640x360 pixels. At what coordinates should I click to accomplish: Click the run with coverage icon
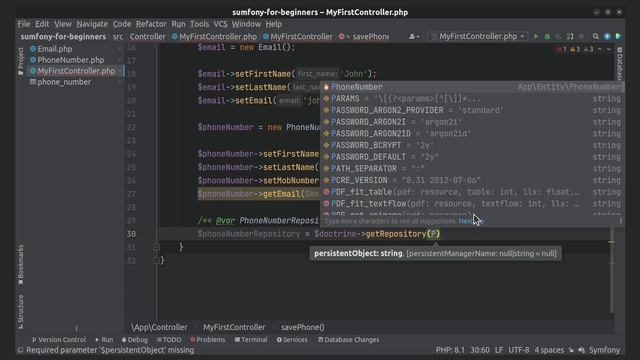click(x=558, y=36)
